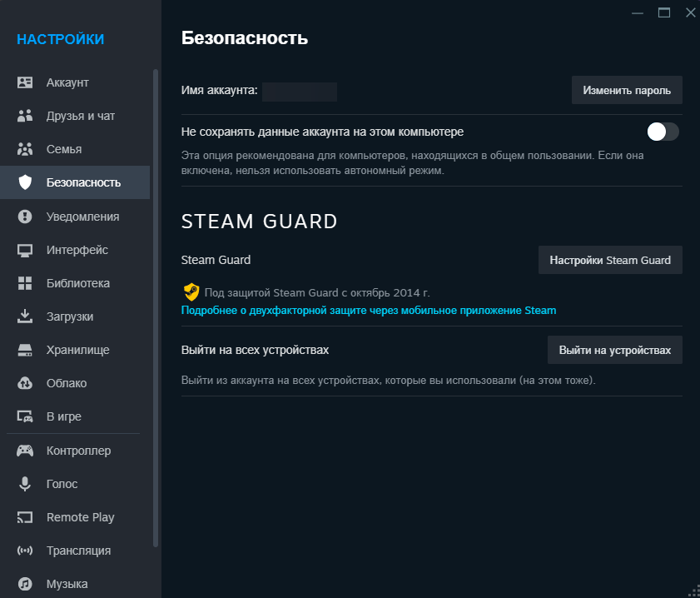The width and height of the screenshot is (700, 598).
Task: Open Библиотека settings section
Action: pos(75,283)
